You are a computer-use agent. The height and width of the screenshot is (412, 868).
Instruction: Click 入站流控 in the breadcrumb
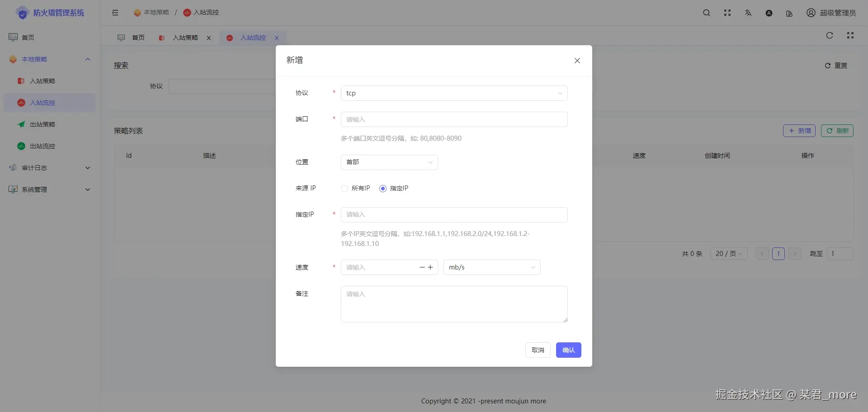[x=201, y=13]
